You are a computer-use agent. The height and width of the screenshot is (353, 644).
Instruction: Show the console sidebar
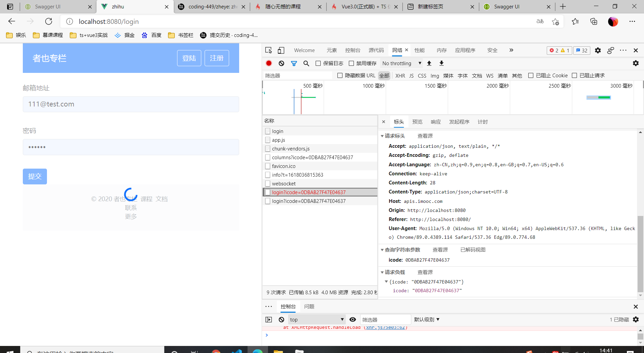click(269, 319)
